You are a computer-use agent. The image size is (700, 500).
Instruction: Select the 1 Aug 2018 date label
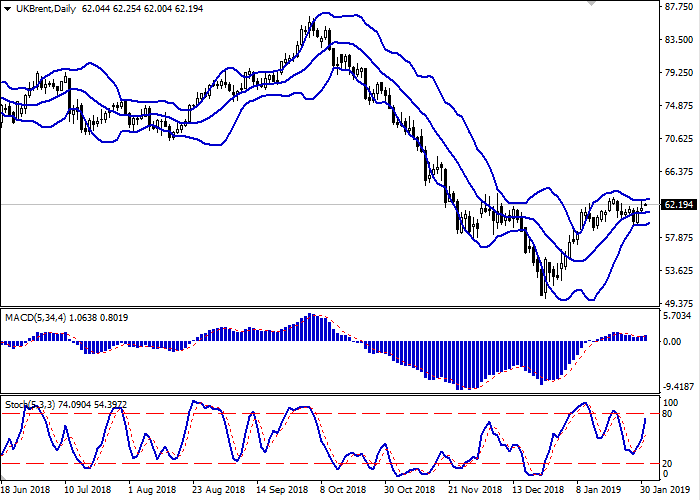(152, 490)
